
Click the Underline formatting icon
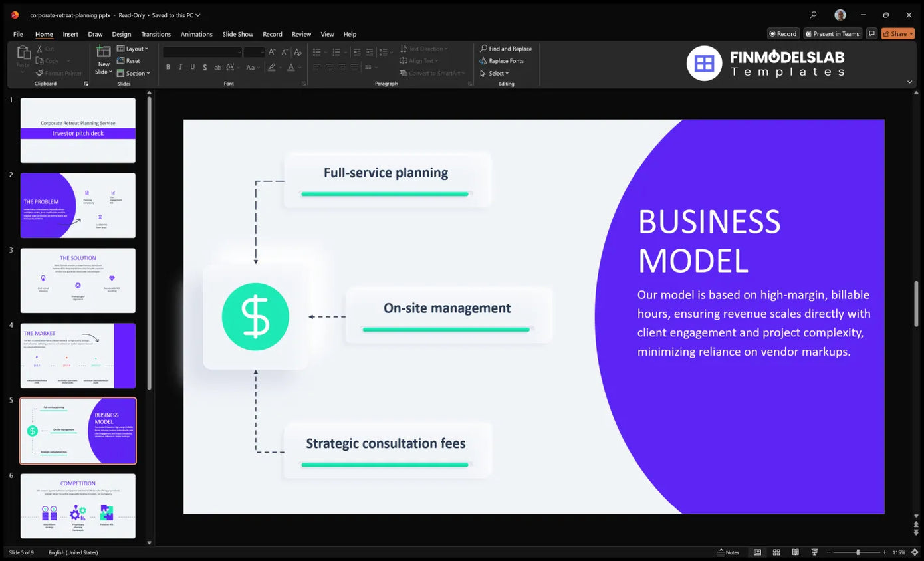[193, 67]
